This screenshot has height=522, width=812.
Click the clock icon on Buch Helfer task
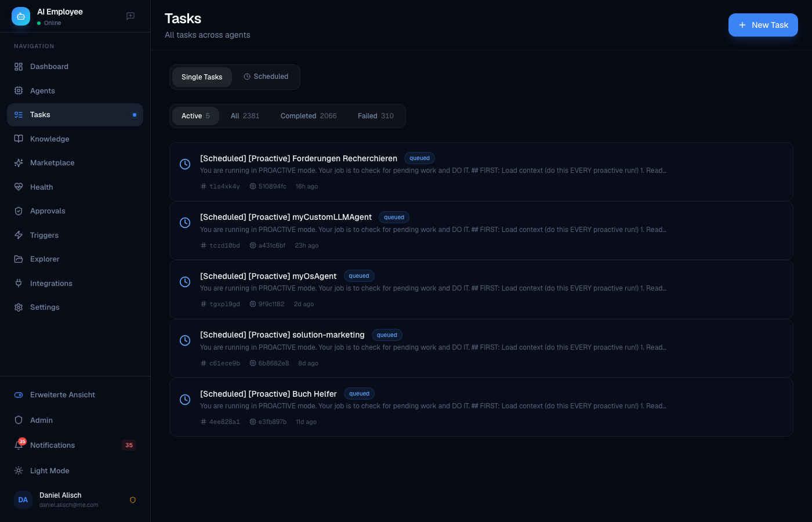pos(185,400)
